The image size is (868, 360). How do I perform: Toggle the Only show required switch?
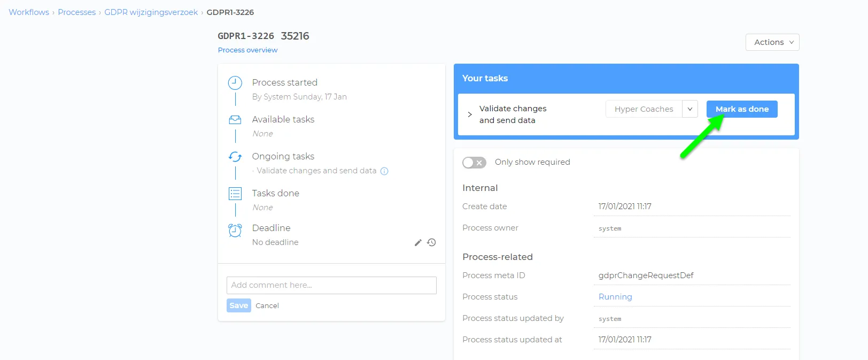pyautogui.click(x=474, y=163)
